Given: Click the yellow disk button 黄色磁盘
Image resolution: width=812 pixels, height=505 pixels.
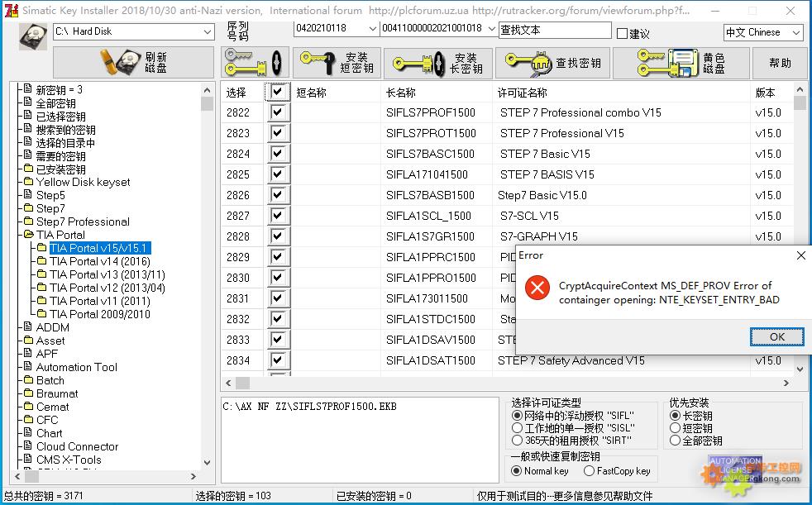Looking at the screenshot, I should (x=681, y=63).
